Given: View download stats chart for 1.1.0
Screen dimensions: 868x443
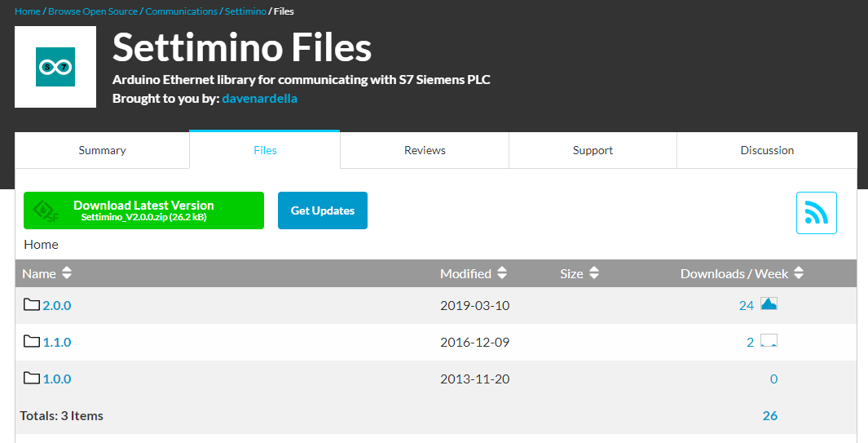Looking at the screenshot, I should click(769, 340).
